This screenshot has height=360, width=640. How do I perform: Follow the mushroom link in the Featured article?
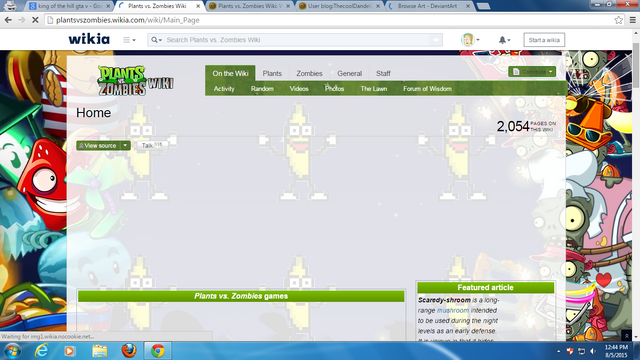[x=453, y=311]
